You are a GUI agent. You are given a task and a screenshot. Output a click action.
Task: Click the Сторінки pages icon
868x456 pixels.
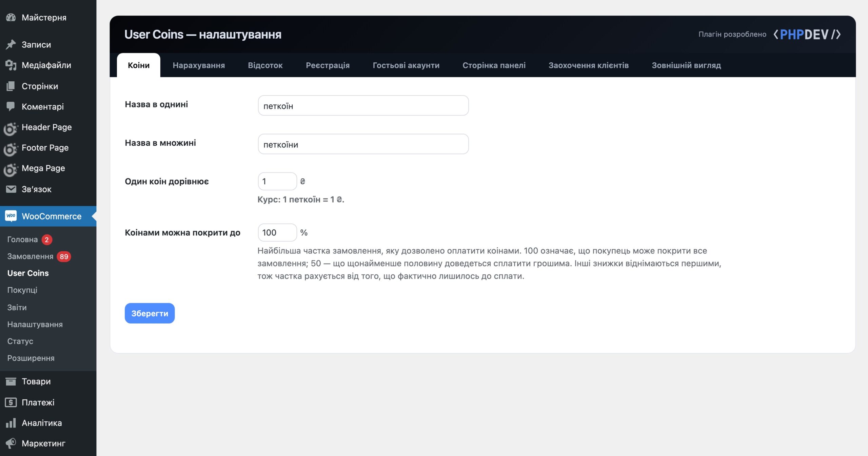(11, 86)
